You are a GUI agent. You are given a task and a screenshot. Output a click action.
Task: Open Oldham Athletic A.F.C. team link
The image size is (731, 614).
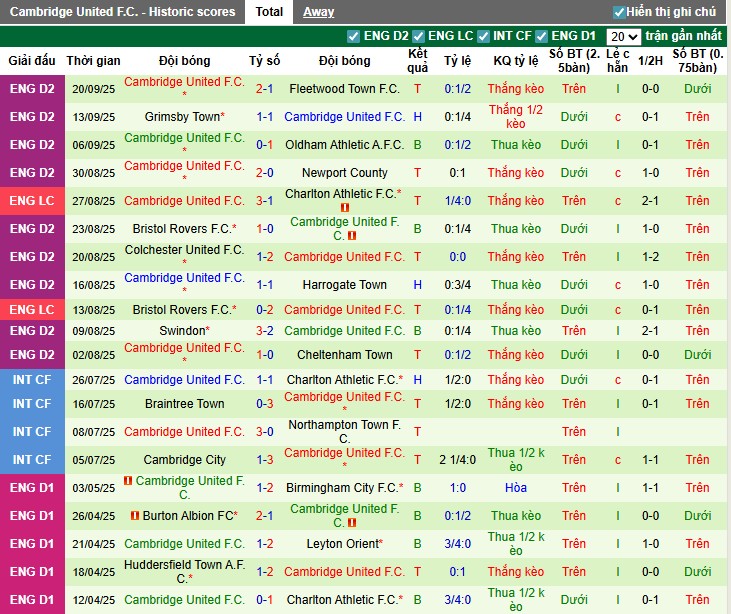coord(345,145)
